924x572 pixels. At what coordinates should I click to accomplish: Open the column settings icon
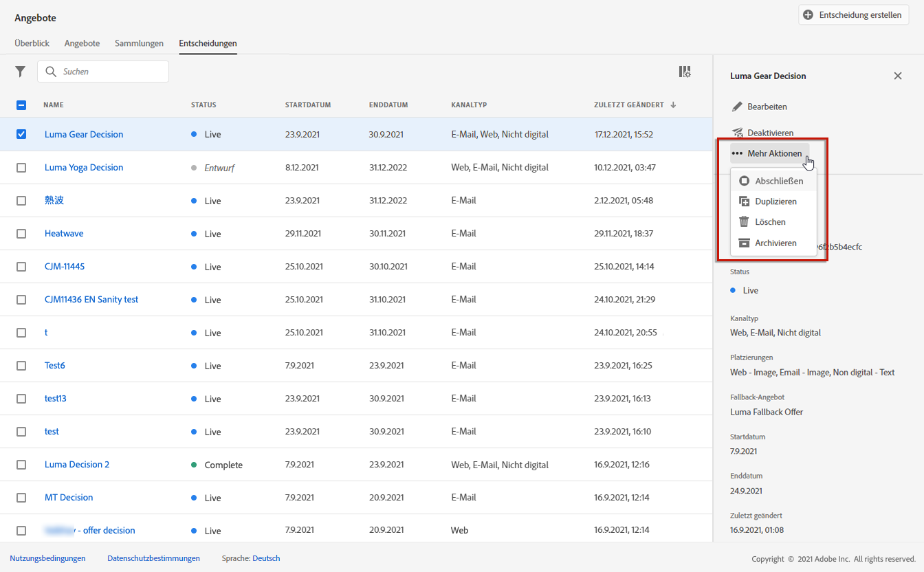pos(684,71)
